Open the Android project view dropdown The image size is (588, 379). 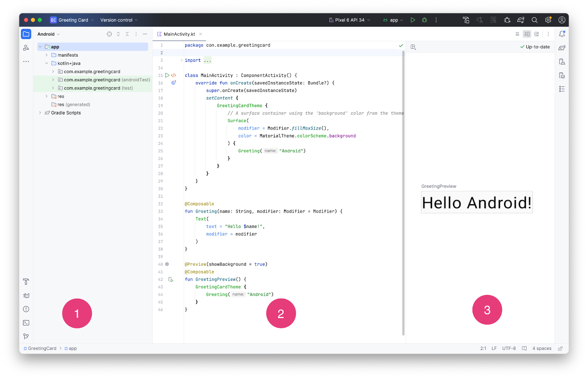click(49, 34)
